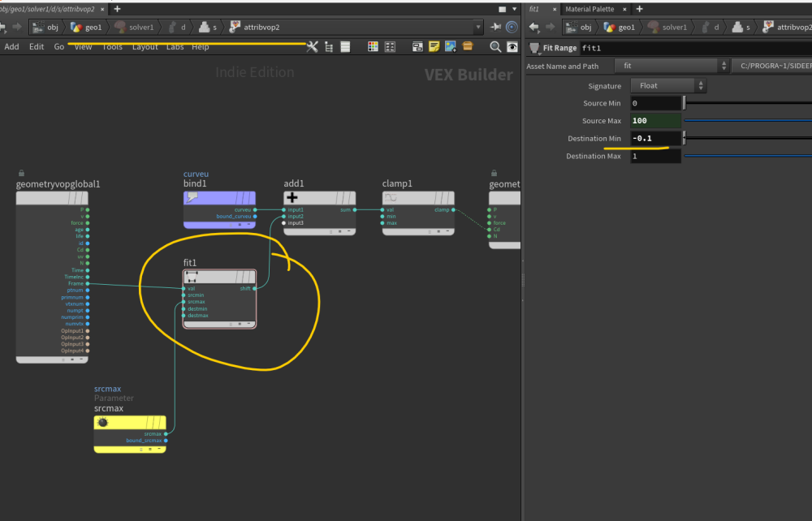Switch network to list mode icon
The image size is (812, 521).
point(328,47)
